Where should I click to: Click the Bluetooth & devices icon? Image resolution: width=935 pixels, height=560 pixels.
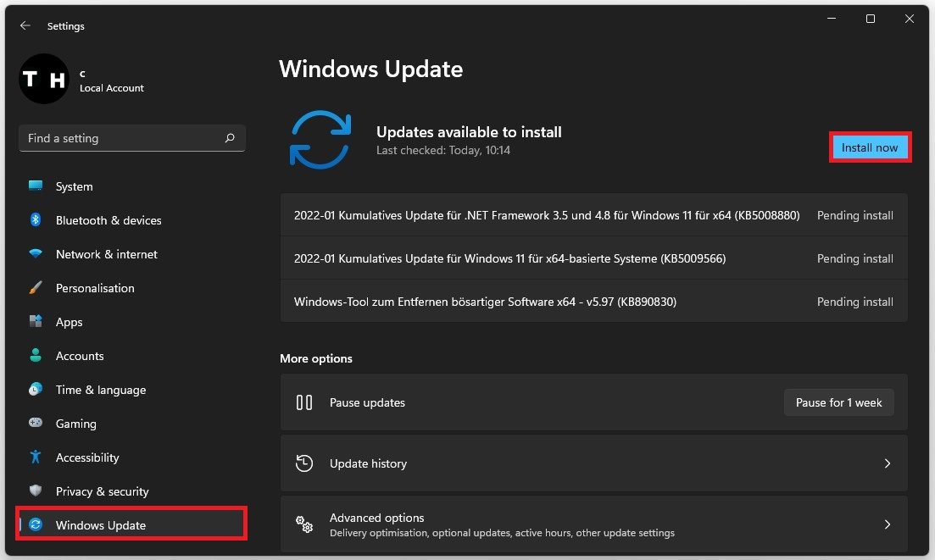36,220
